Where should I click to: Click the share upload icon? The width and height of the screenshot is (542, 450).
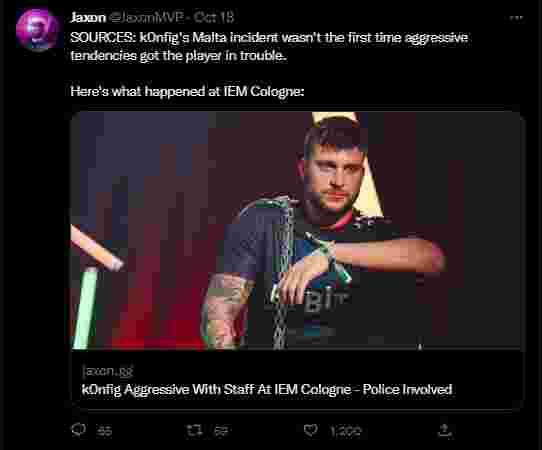click(445, 430)
